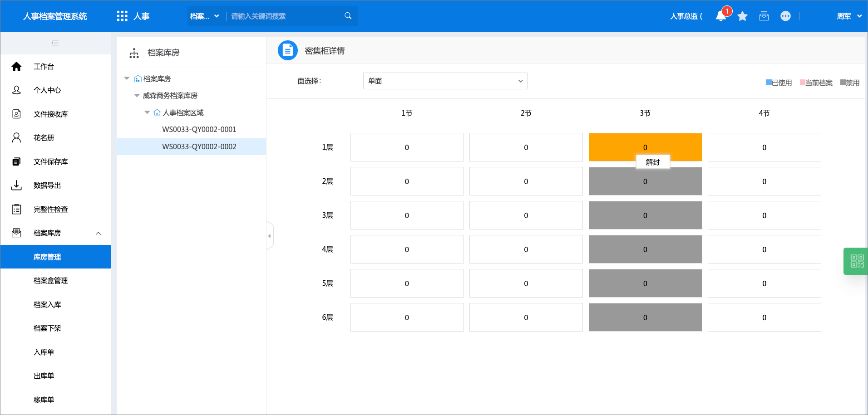Click the 档案库房 panel hierarchy icon
Viewport: 868px width, 415px height.
pyautogui.click(x=134, y=53)
